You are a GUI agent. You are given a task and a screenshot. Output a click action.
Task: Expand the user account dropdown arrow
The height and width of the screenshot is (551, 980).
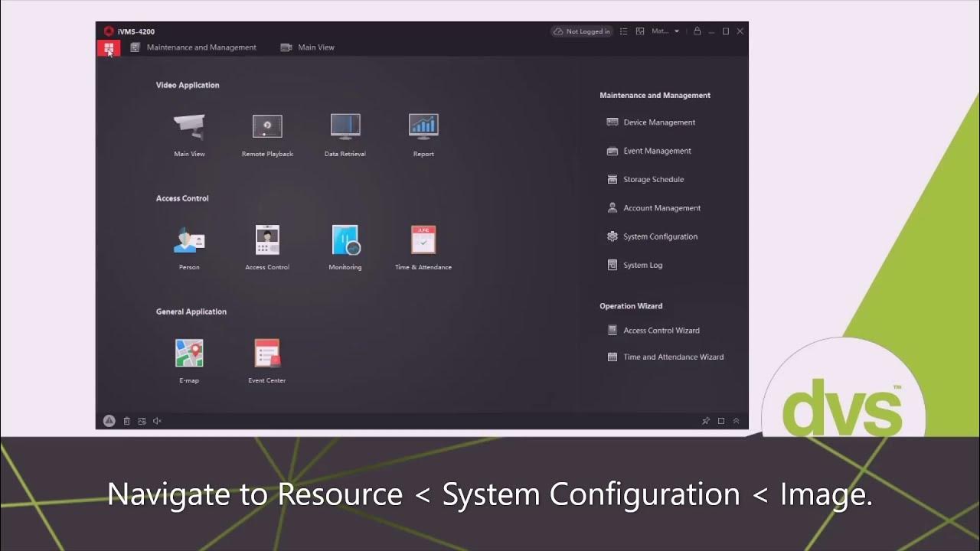(677, 31)
